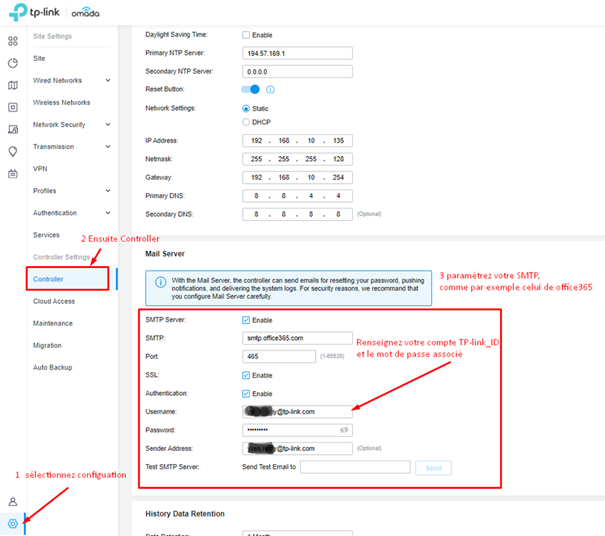Click the SMTP server address field
This screenshot has width=605, height=536.
(x=297, y=338)
